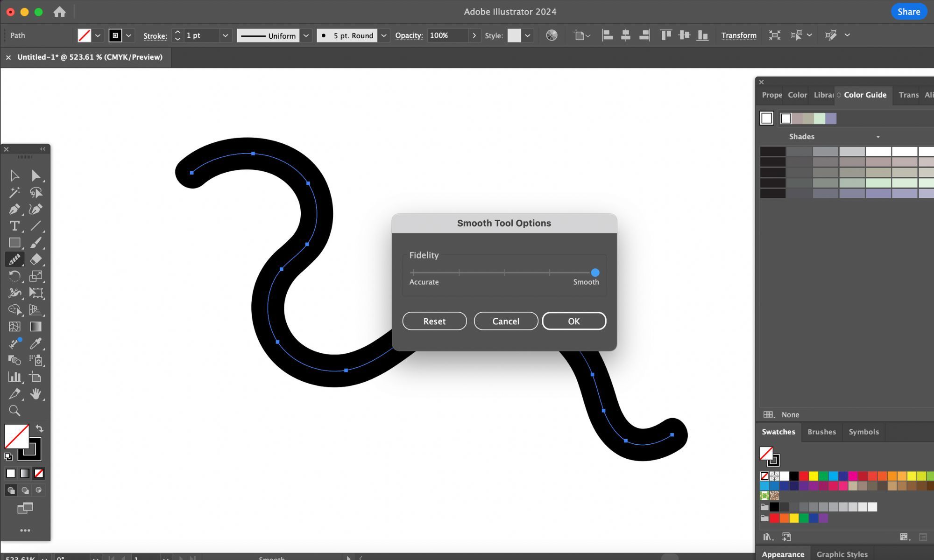This screenshot has width=934, height=560.
Task: Select the Eyedropper tool
Action: [x=35, y=343]
